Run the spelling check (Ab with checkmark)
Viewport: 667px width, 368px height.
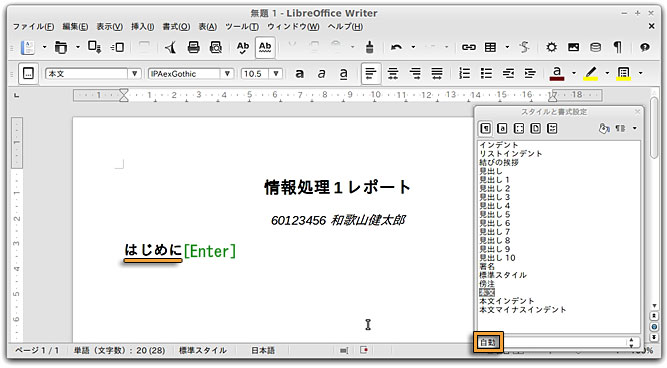pyautogui.click(x=243, y=47)
